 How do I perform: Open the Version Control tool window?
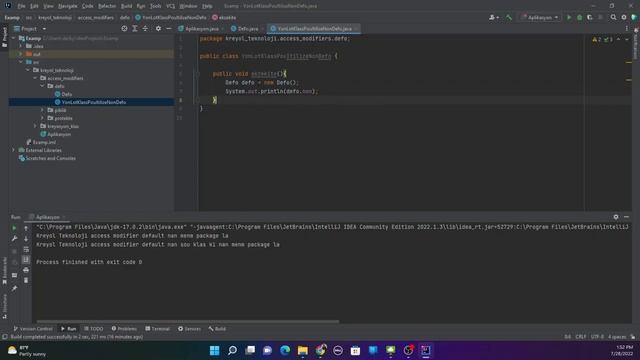pyautogui.click(x=33, y=329)
